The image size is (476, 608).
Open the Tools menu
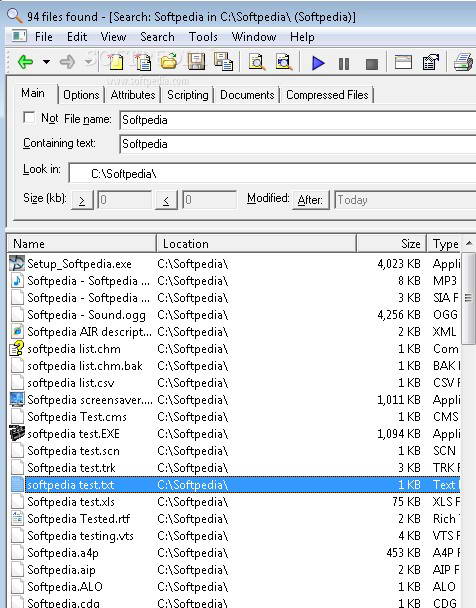(x=203, y=37)
